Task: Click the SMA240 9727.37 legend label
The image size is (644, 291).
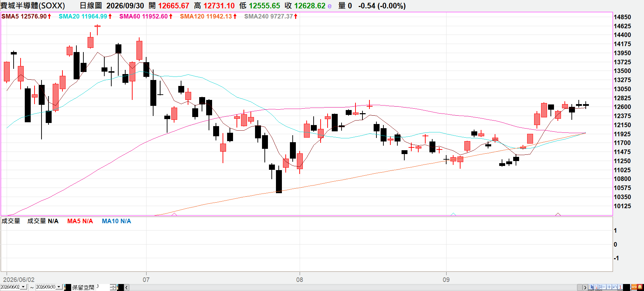Action: coord(269,16)
